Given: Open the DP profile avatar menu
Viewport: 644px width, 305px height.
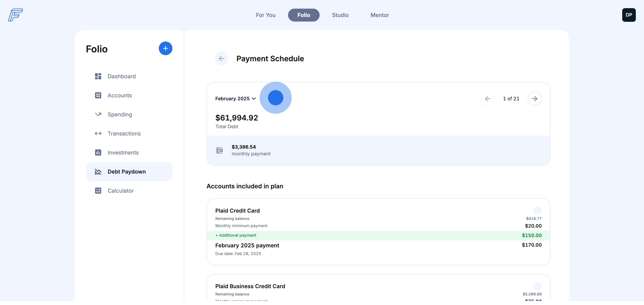Looking at the screenshot, I should [x=629, y=15].
